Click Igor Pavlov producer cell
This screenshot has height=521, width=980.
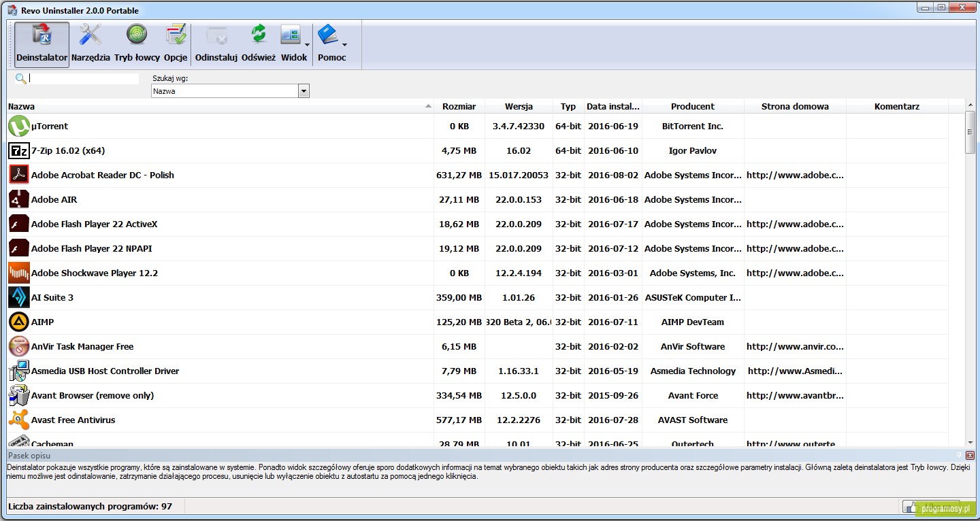point(693,150)
